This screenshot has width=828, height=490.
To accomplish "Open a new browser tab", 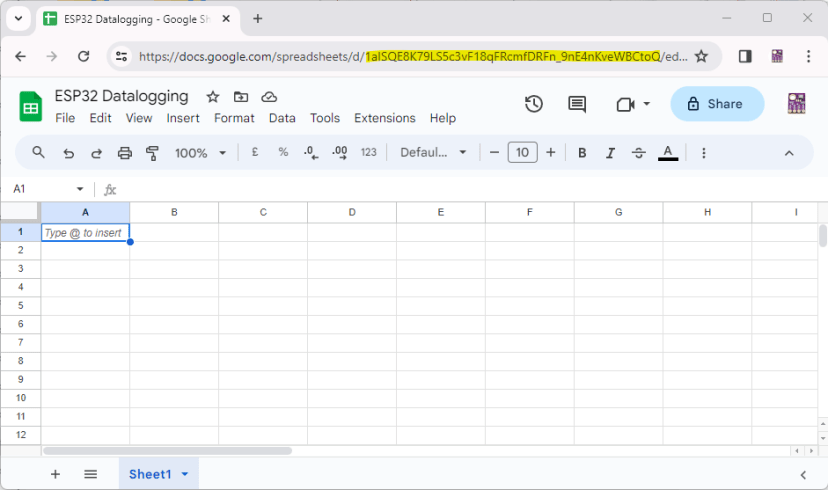I will [258, 18].
